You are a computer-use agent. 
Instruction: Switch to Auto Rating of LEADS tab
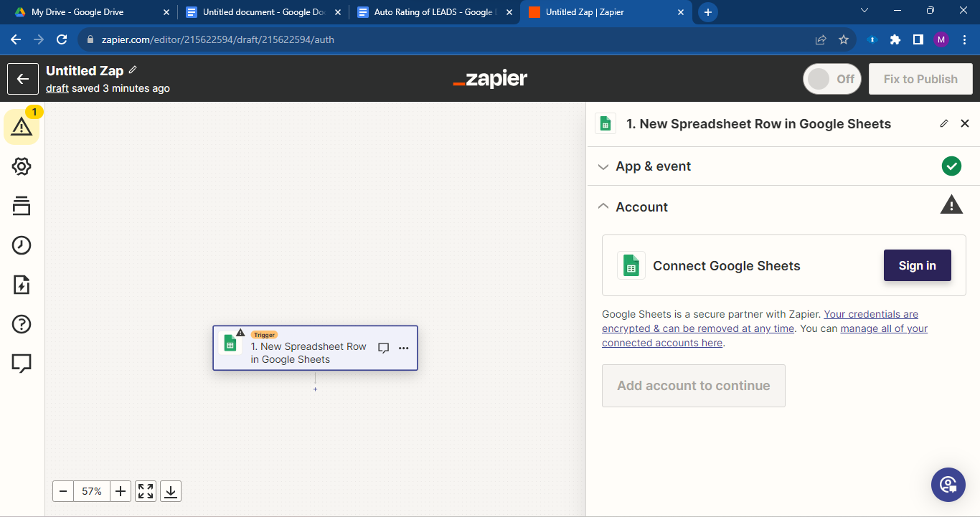[433, 12]
